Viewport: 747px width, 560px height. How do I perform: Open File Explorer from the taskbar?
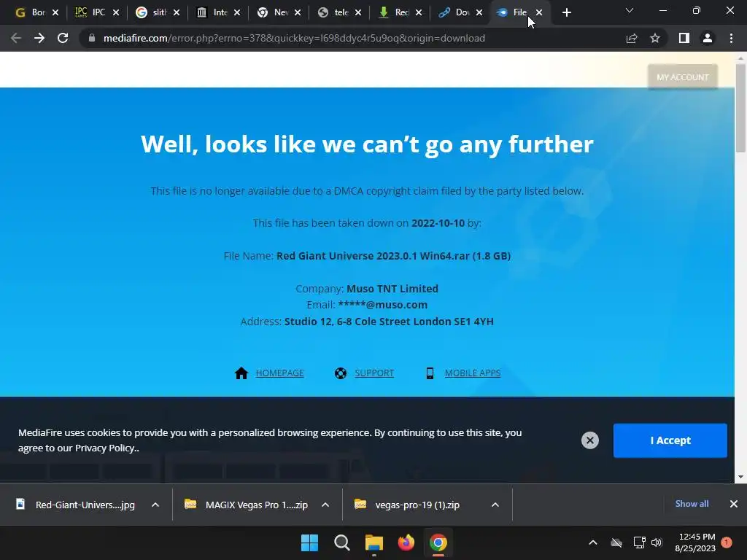click(374, 542)
